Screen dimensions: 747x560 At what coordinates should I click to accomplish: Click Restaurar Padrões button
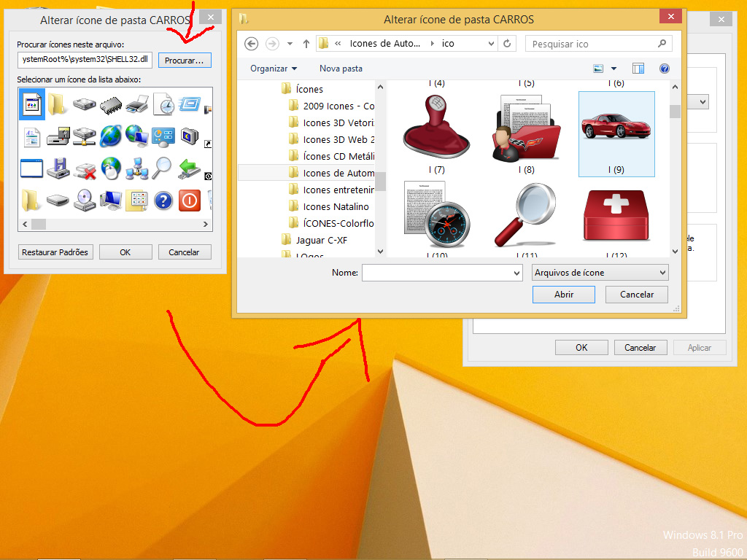coord(55,252)
